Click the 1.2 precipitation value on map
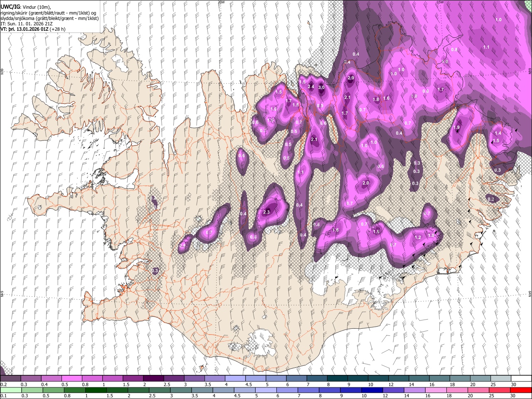Image resolution: width=532 pixels, height=399 pixels. click(418, 237)
